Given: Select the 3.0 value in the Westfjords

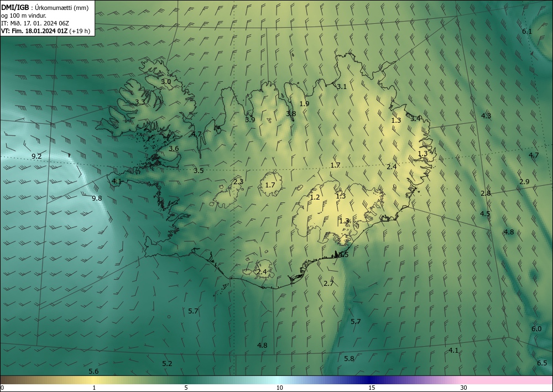Looking at the screenshot, I should tap(166, 81).
